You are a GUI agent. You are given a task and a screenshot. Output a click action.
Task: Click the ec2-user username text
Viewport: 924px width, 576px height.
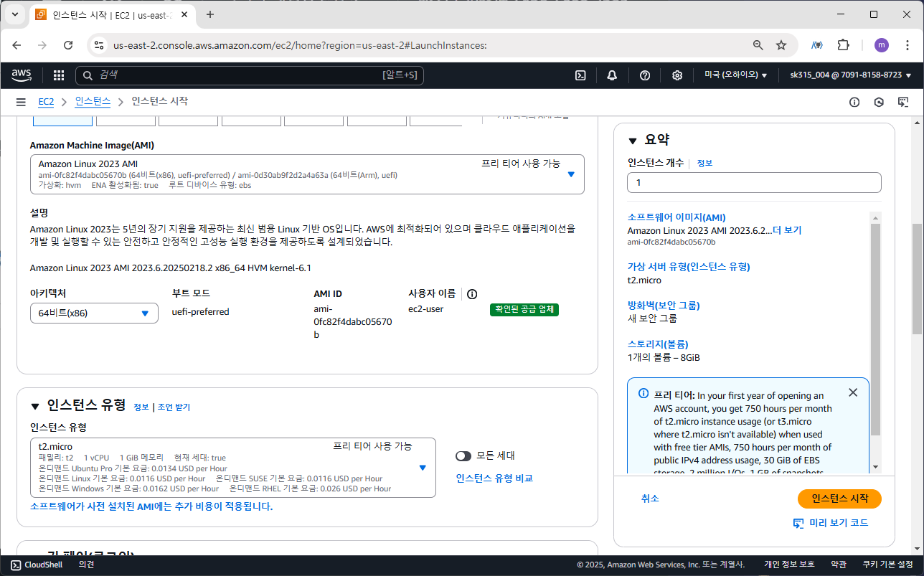426,309
